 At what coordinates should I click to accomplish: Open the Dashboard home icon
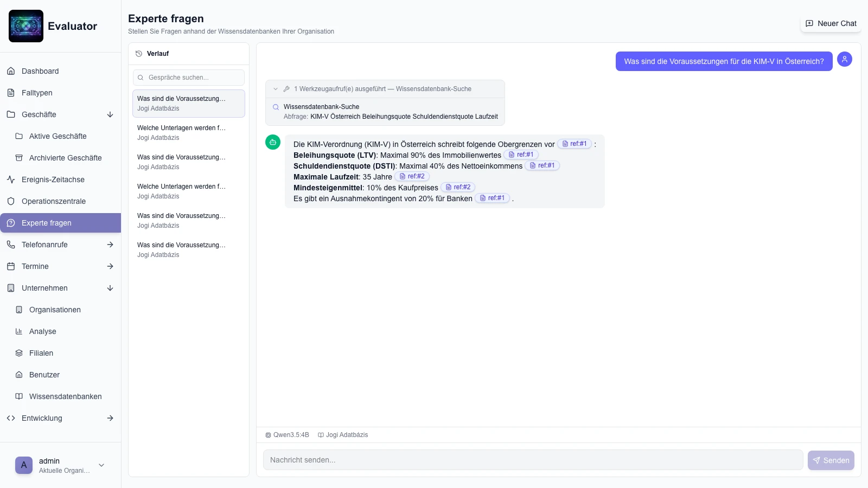tap(11, 71)
